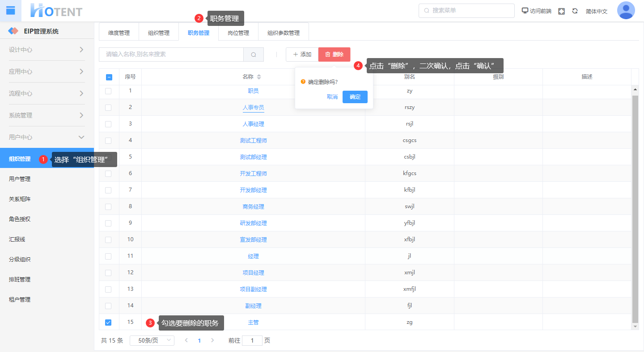The image size is (644, 352).
Task: Click the fullscreen toggle icon
Action: tap(561, 11)
